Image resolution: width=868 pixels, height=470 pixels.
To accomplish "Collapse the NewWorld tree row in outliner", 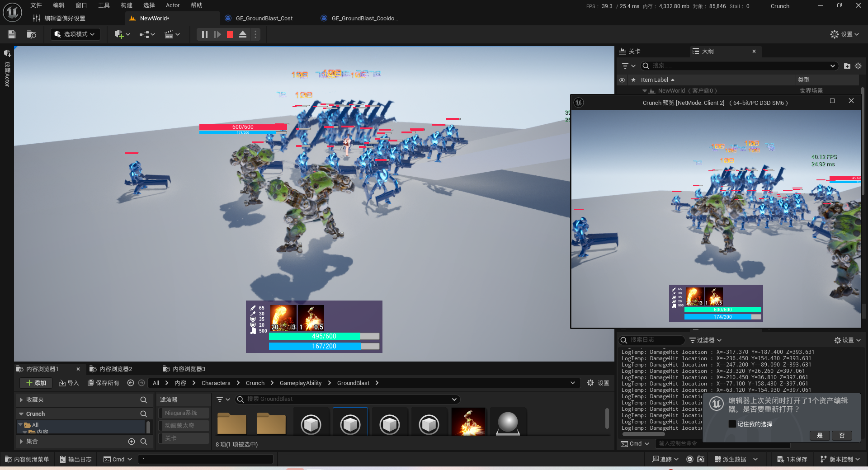I will click(x=645, y=91).
